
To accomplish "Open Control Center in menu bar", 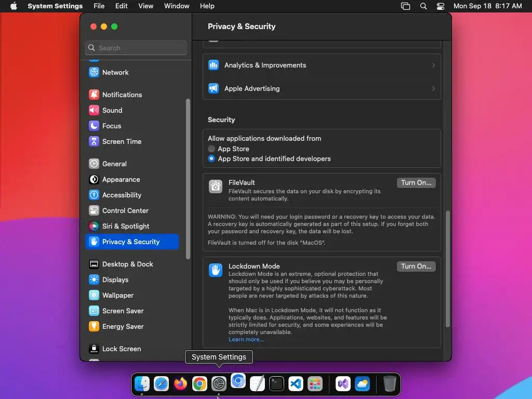I will (x=441, y=6).
